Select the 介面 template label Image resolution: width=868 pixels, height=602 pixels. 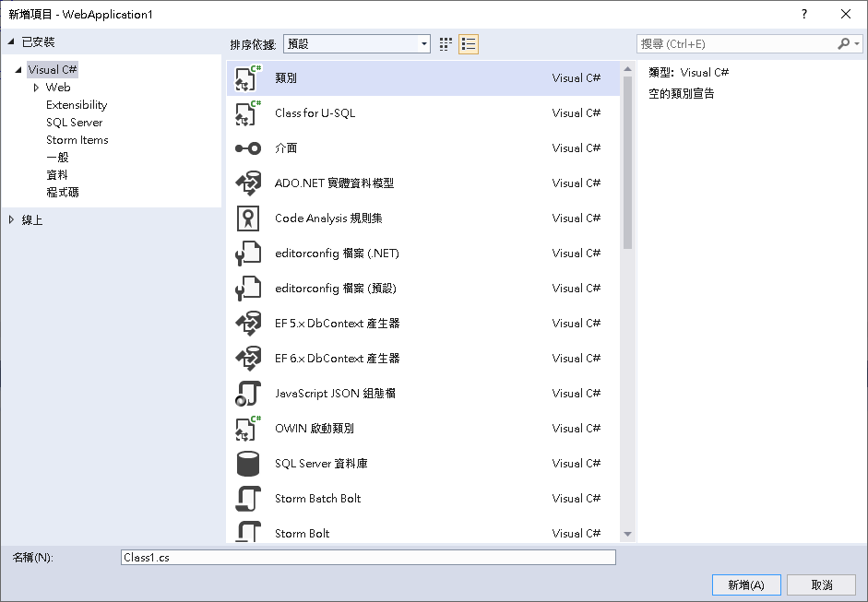[x=286, y=148]
